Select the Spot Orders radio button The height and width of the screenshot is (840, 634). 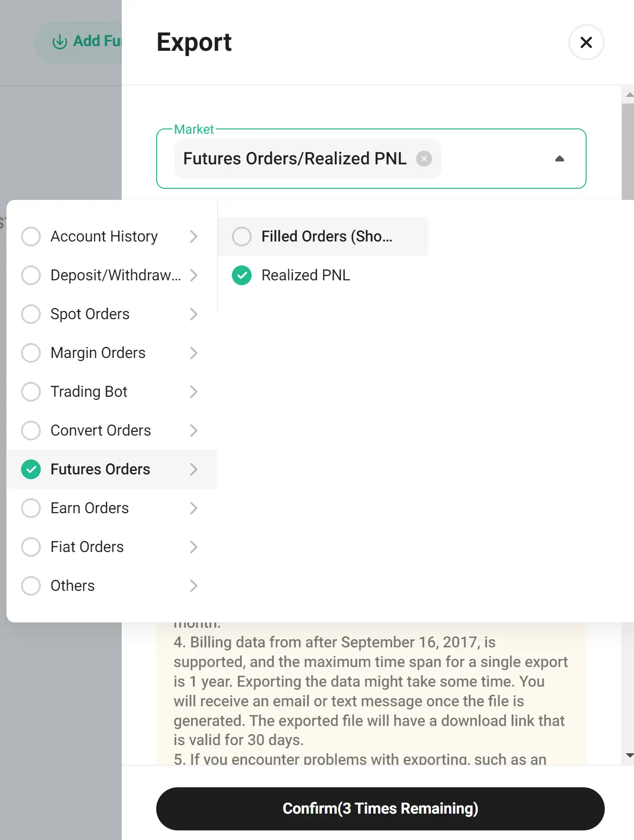tap(31, 314)
